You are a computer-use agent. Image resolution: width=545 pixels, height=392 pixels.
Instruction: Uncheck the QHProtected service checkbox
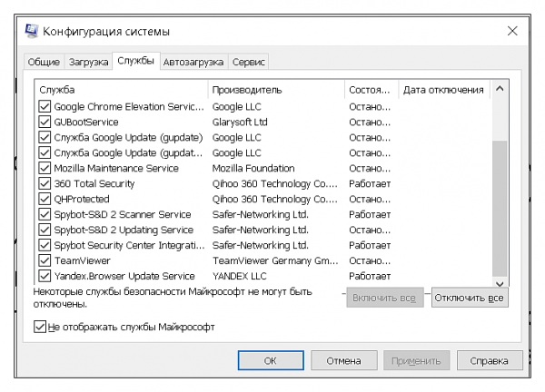coord(45,199)
